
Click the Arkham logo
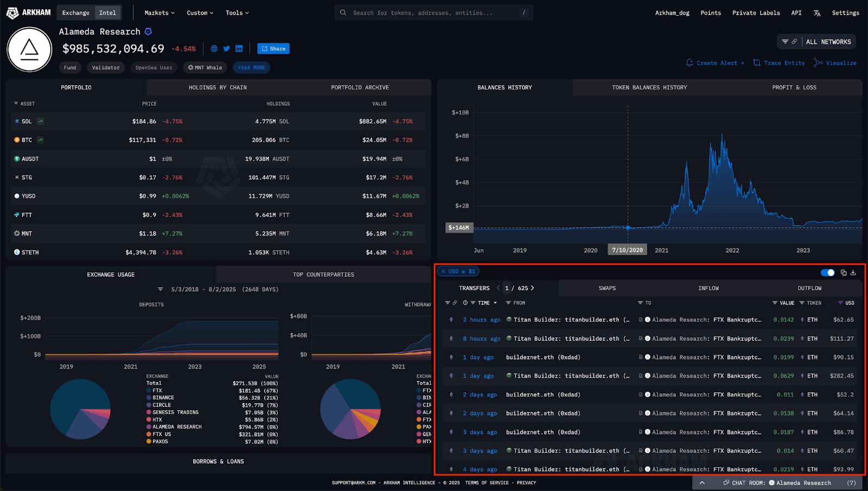pyautogui.click(x=28, y=12)
